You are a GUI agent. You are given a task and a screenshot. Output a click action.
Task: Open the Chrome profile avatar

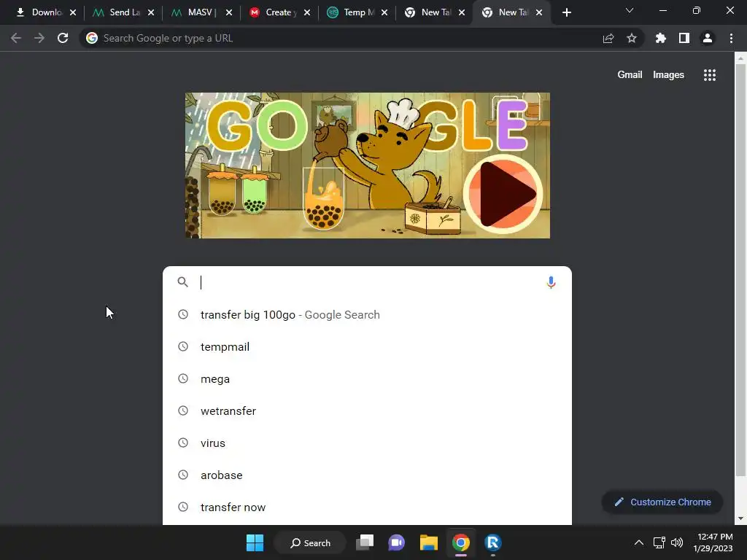[x=708, y=38]
